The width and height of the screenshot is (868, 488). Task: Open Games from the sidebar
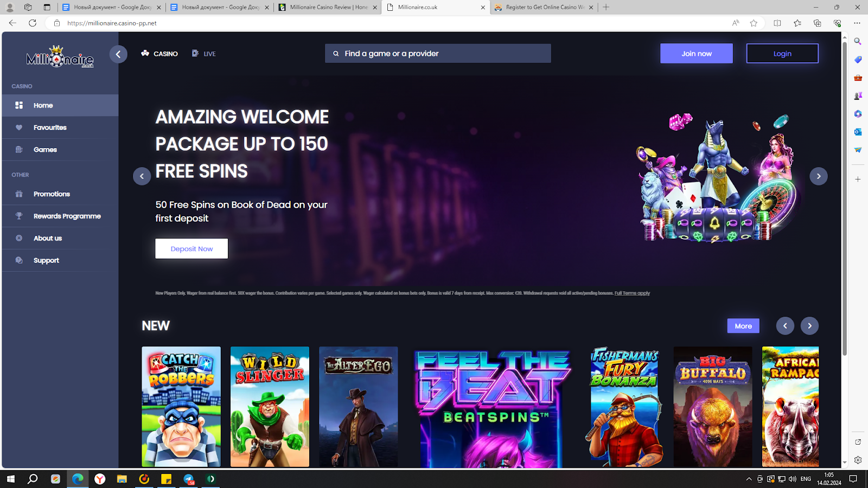[60, 150]
